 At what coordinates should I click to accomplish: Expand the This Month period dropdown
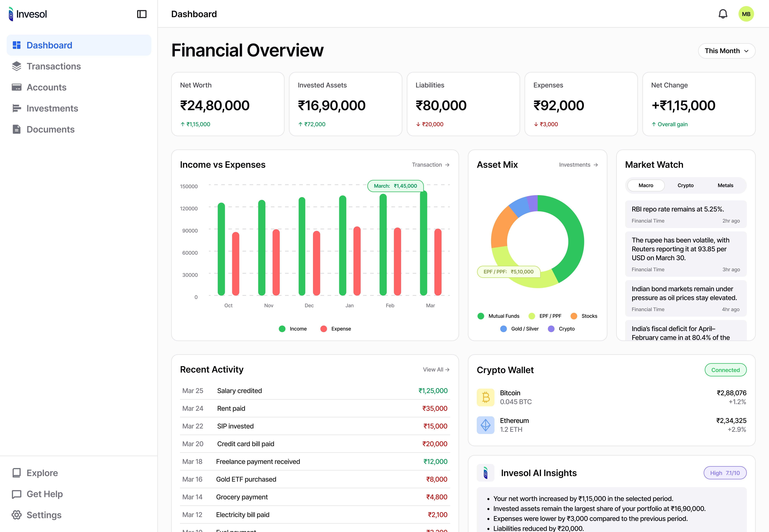tap(726, 51)
